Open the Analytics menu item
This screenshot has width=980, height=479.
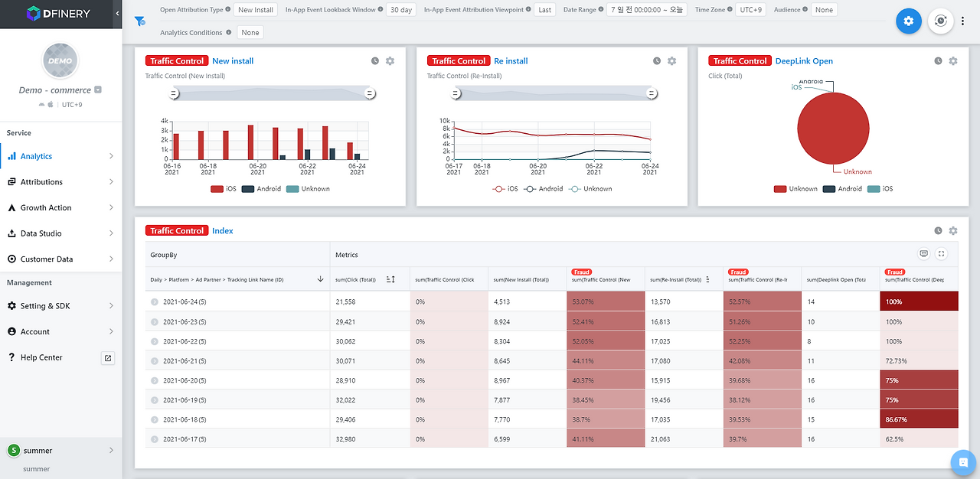(61, 156)
